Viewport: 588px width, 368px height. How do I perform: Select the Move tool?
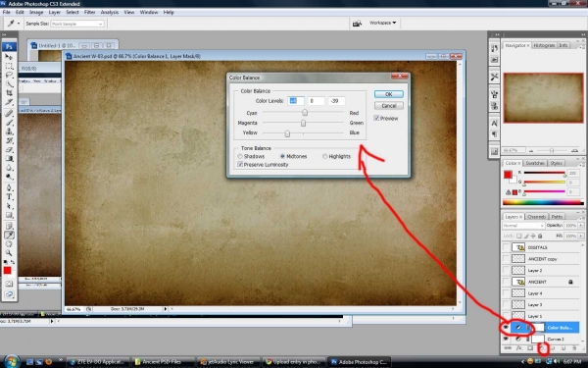[x=9, y=57]
